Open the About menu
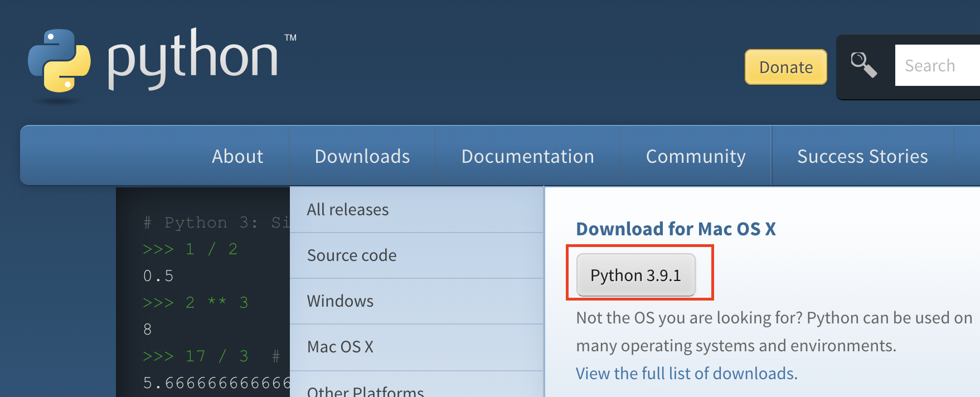Image resolution: width=980 pixels, height=397 pixels. tap(237, 156)
